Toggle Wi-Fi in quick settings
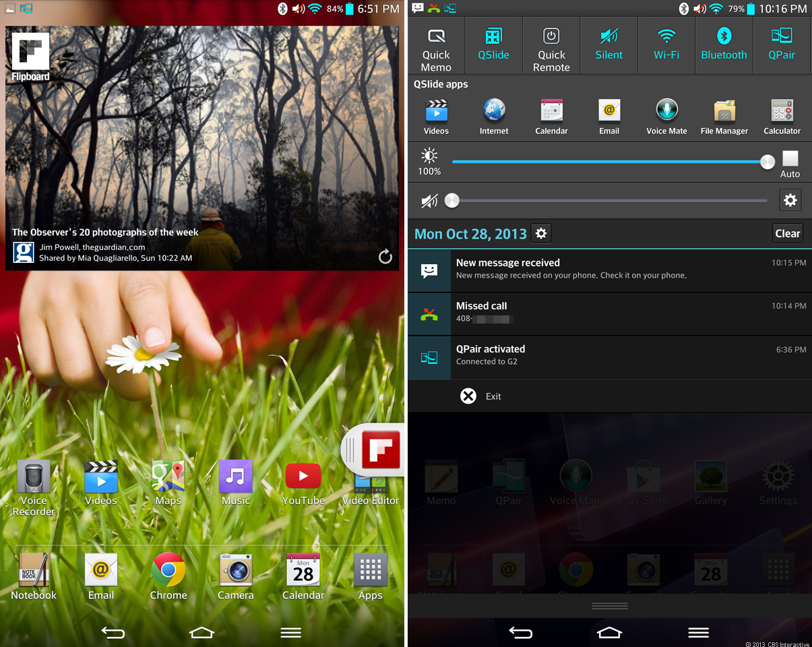The image size is (812, 647). click(x=666, y=47)
